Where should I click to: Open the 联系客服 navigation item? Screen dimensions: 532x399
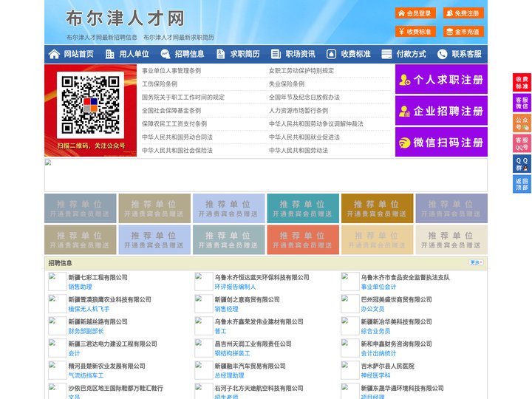[466, 54]
